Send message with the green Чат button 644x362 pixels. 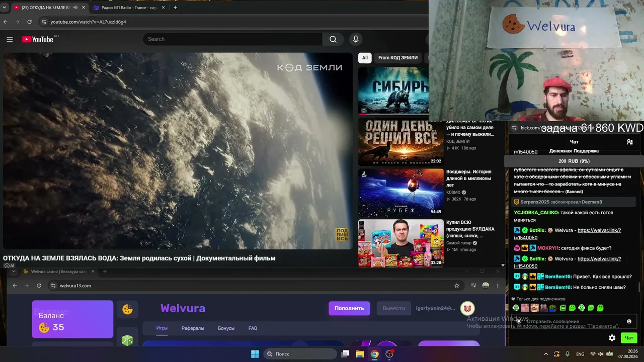(x=628, y=338)
